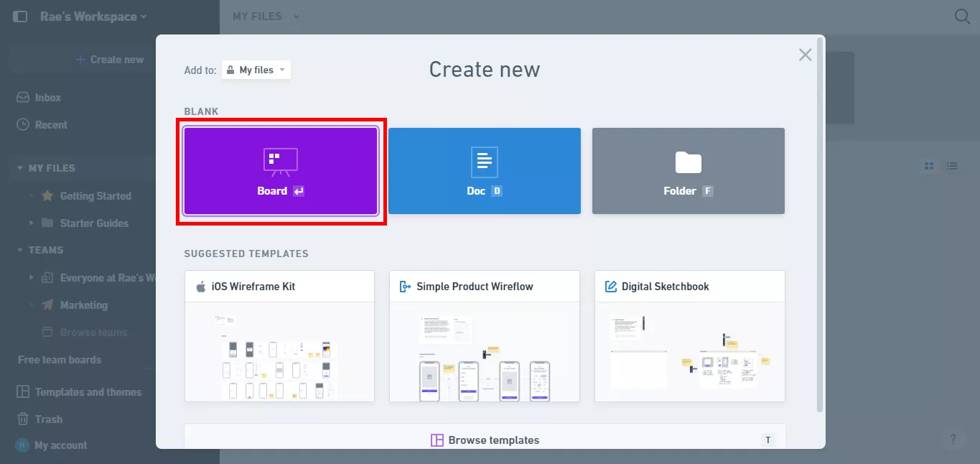The image size is (980, 464).
Task: Collapse the MY FILES section
Action: (x=20, y=168)
